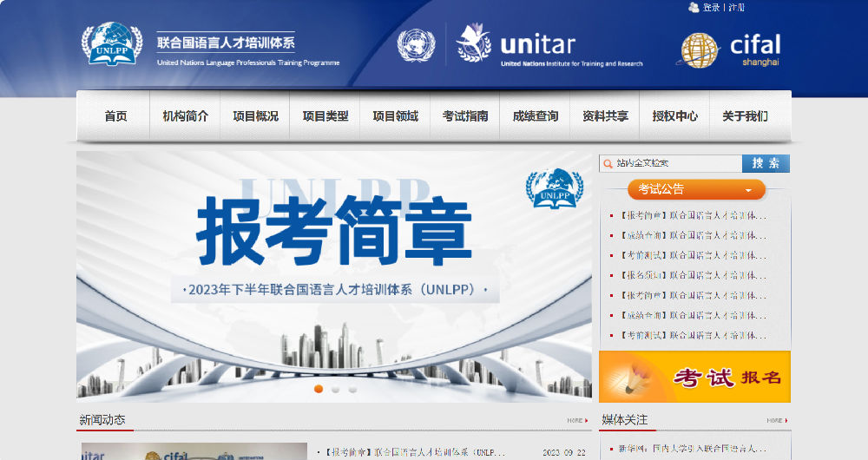Click the UNLPP badge on the banner
868x460 pixels.
pyautogui.click(x=554, y=188)
